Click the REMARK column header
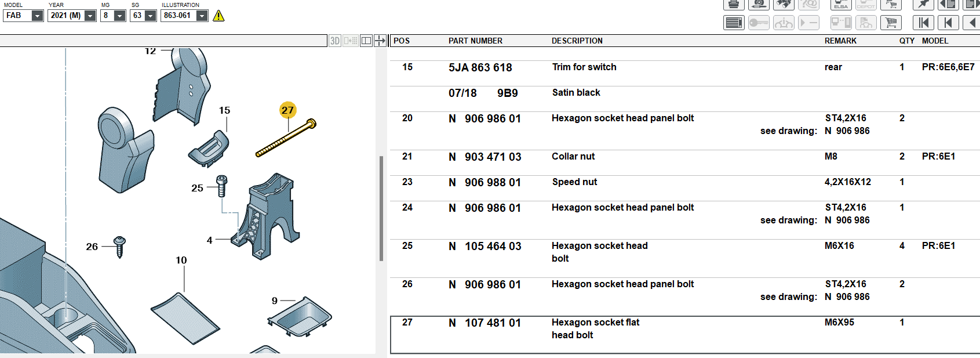This screenshot has width=980, height=358. click(840, 41)
